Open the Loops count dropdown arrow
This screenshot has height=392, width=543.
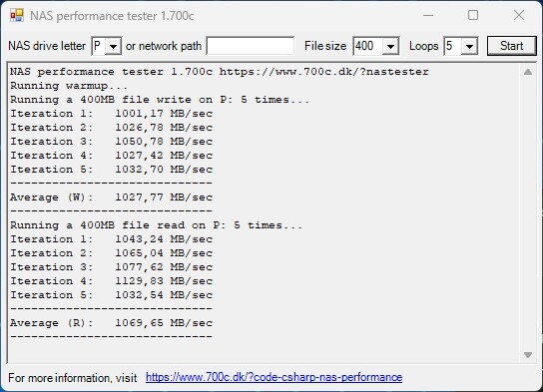(469, 46)
